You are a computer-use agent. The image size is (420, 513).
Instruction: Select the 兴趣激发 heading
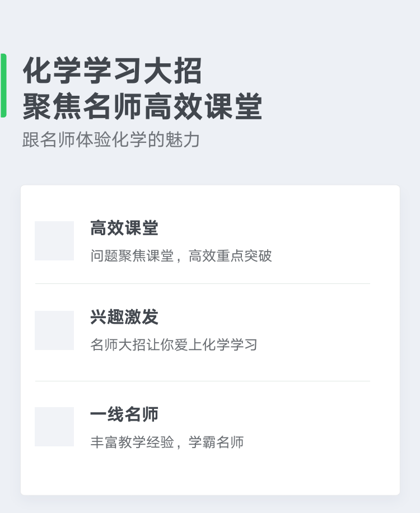pos(124,317)
